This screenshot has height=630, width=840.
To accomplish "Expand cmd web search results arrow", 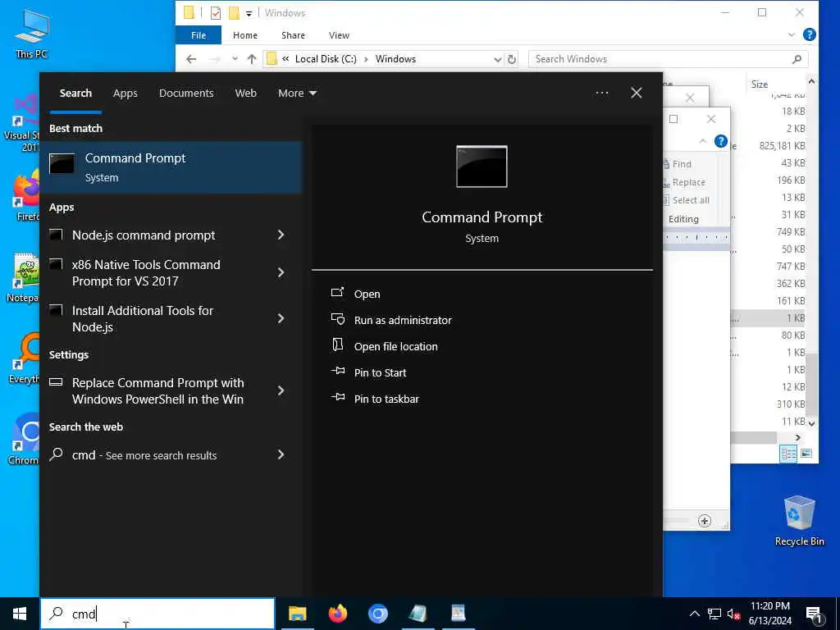I will point(281,454).
